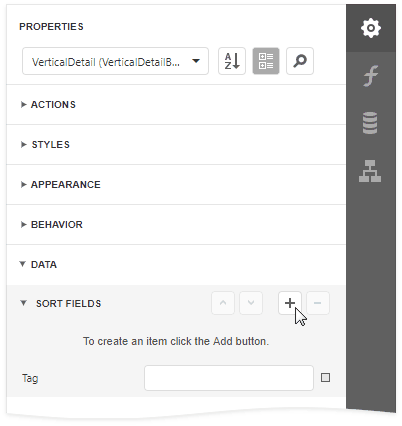
Task: Expand the Behavior category
Action: [176, 225]
